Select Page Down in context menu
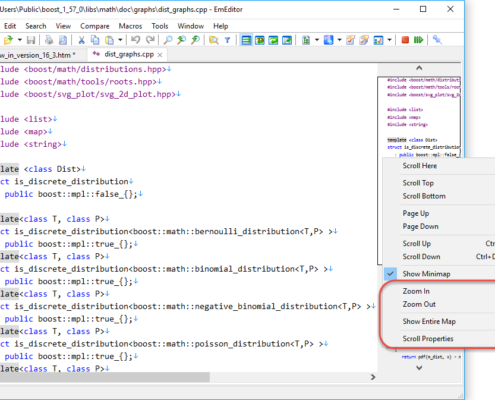Viewport: 495px width, 400px height. point(420,227)
